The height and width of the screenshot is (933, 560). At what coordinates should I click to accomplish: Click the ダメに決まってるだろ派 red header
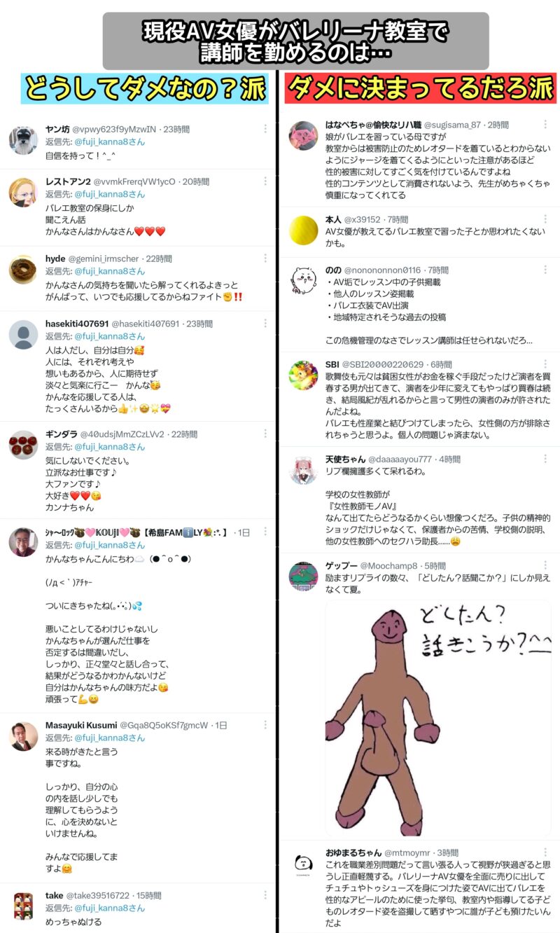click(x=420, y=89)
